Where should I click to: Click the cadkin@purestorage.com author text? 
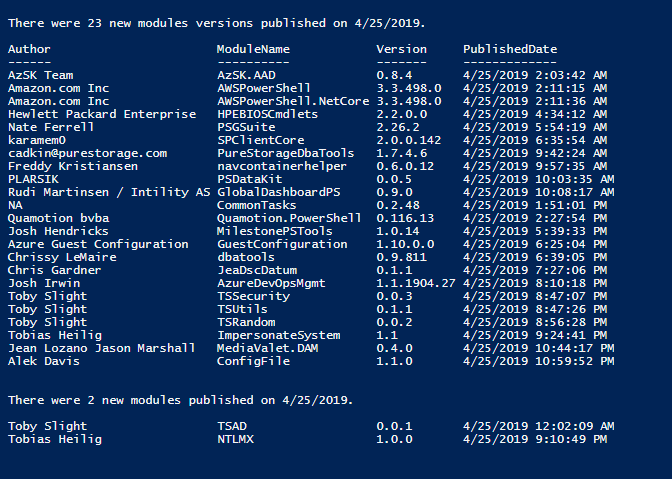tap(87, 153)
